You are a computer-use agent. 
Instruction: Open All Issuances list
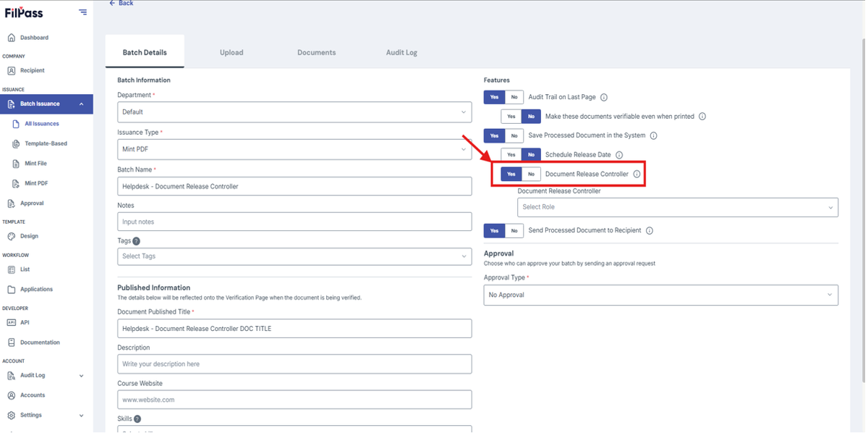point(36,124)
